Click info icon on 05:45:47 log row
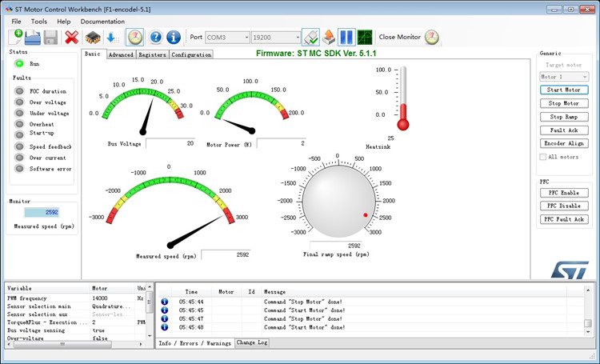600x364 pixels. pos(165,318)
